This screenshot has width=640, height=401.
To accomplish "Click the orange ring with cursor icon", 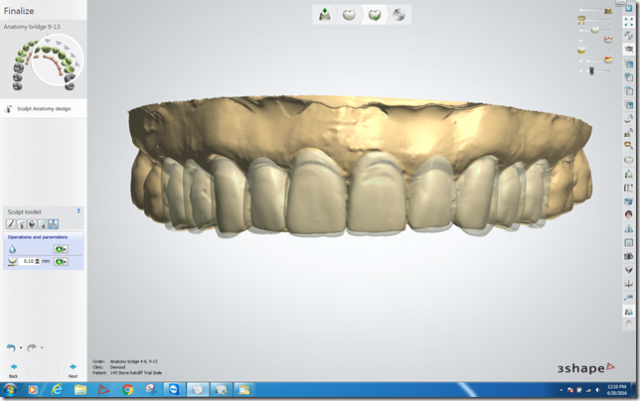I will click(629, 146).
